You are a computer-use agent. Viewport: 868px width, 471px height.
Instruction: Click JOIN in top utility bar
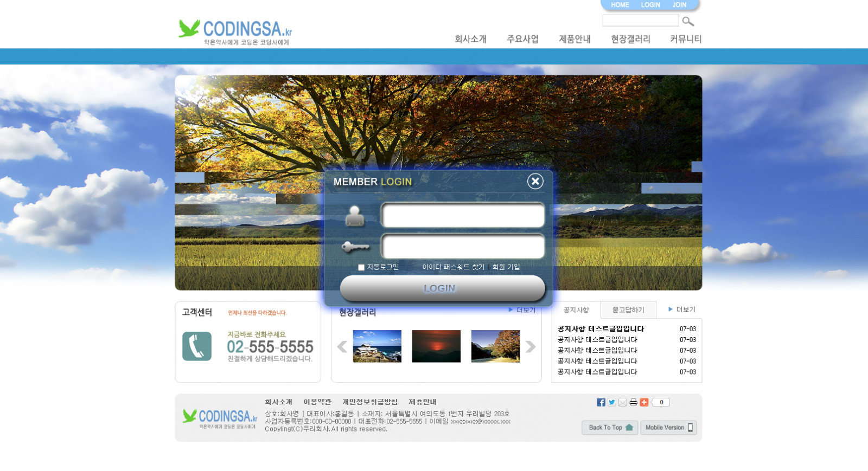coord(679,5)
